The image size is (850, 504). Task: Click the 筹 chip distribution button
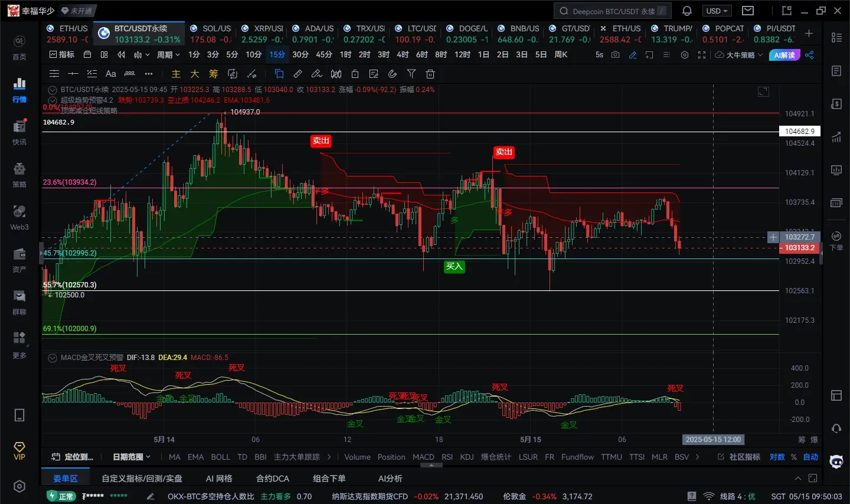click(x=214, y=74)
